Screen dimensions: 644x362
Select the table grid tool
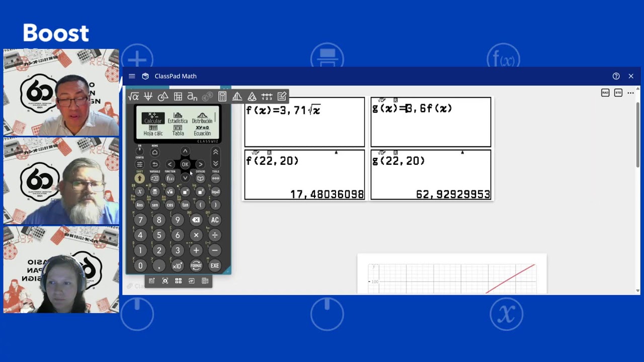click(178, 97)
